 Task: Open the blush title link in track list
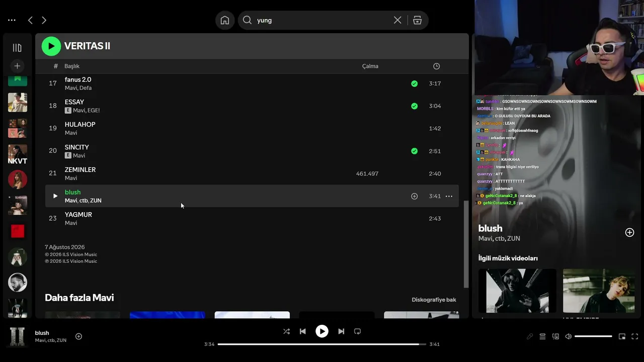click(72, 192)
